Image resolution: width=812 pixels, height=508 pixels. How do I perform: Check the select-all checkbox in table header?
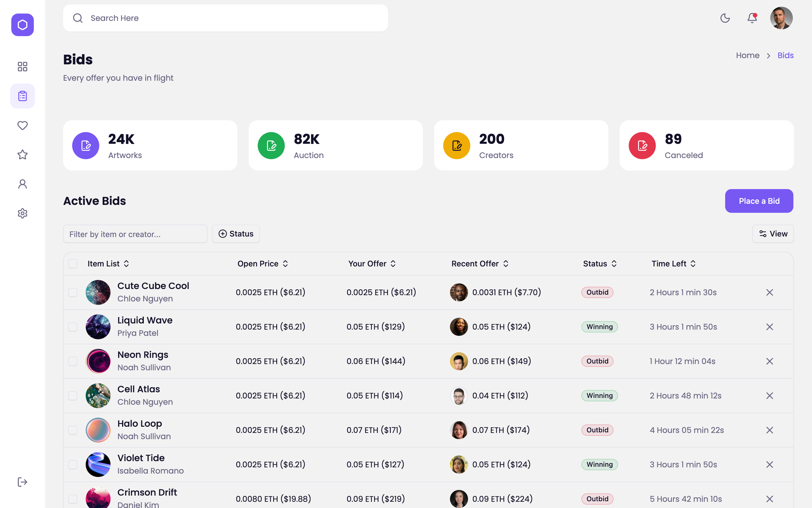click(x=73, y=264)
